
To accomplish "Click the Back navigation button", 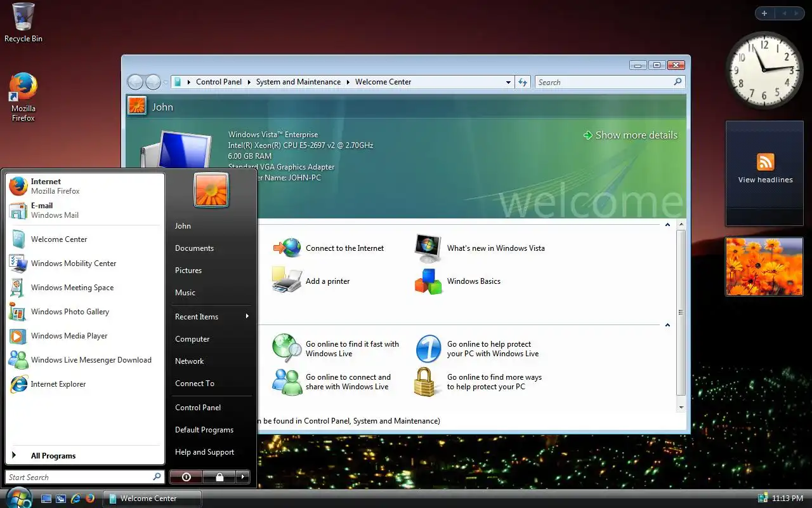I will coord(136,83).
